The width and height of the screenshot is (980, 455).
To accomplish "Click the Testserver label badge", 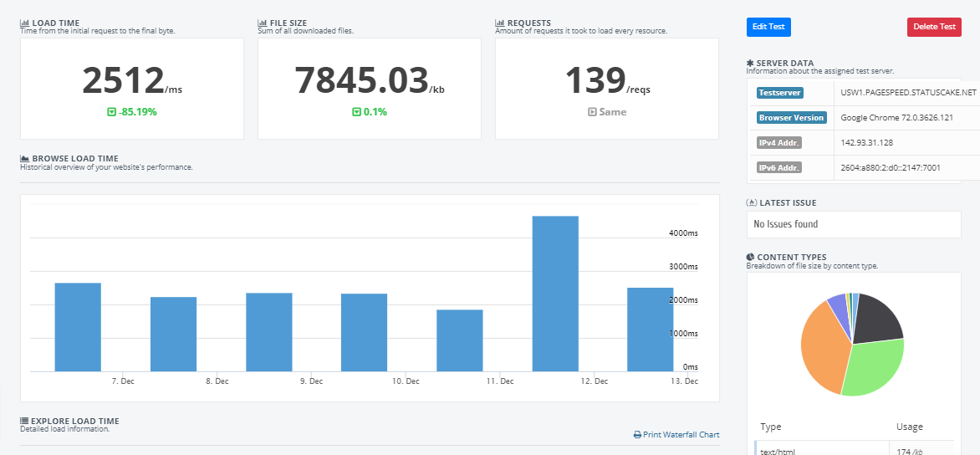I will pyautogui.click(x=779, y=93).
